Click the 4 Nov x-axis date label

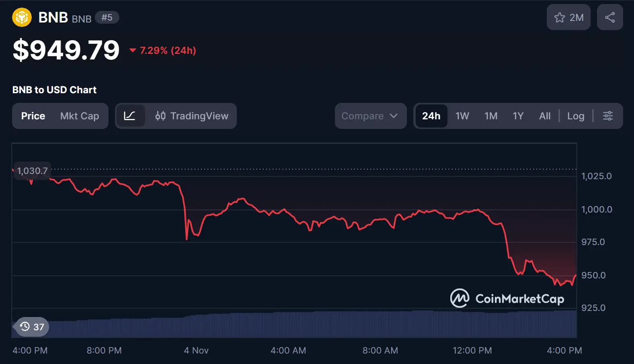(196, 350)
